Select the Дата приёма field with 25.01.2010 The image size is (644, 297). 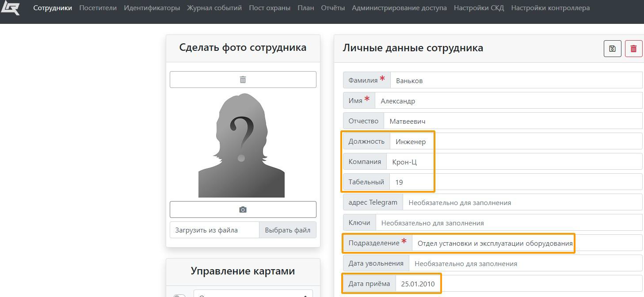(518, 284)
